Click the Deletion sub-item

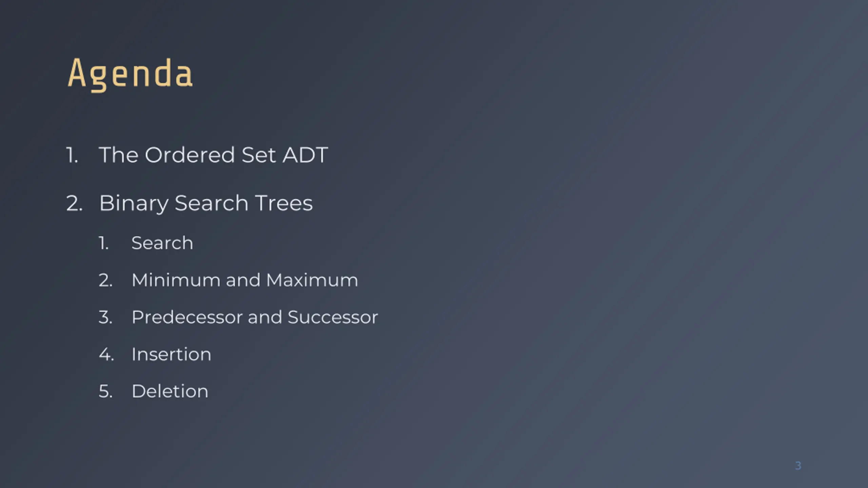[x=170, y=391]
